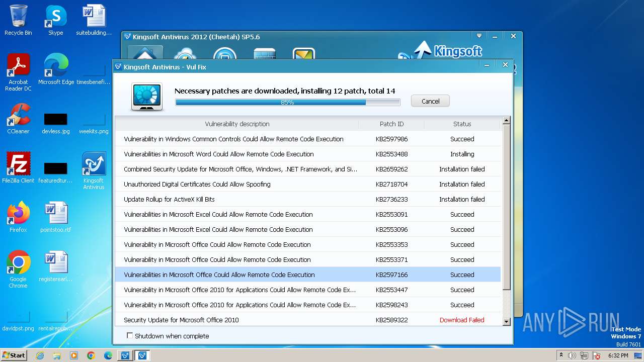Open suitebuilding Word document icon
Screen dimensions: 644x362
click(94, 20)
